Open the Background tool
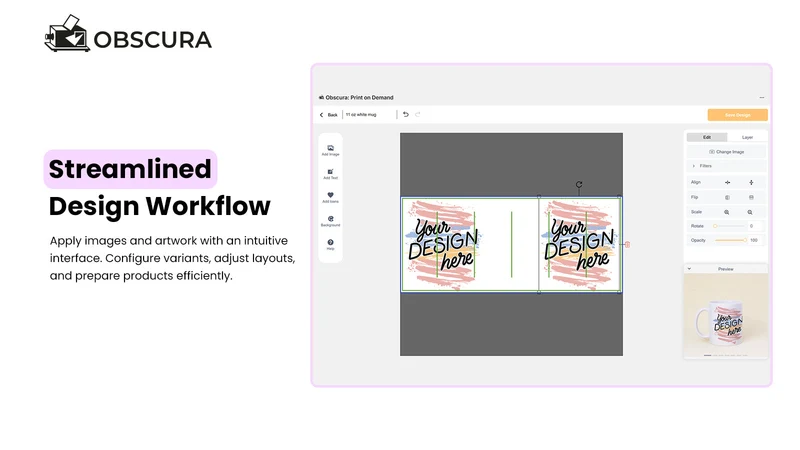800x450 pixels. [331, 221]
